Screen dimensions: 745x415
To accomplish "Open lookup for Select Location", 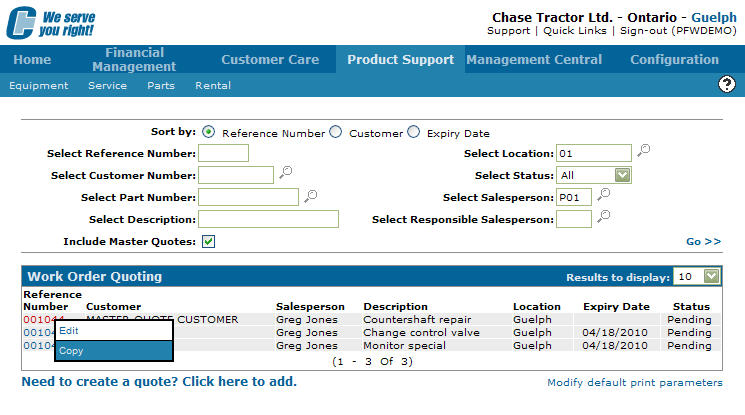I will coord(644,150).
